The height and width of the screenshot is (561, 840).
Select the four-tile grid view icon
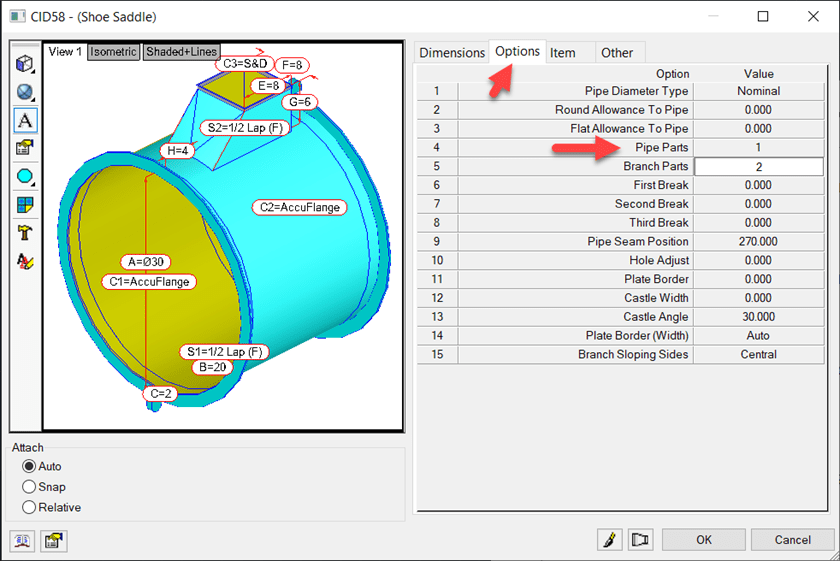(25, 205)
